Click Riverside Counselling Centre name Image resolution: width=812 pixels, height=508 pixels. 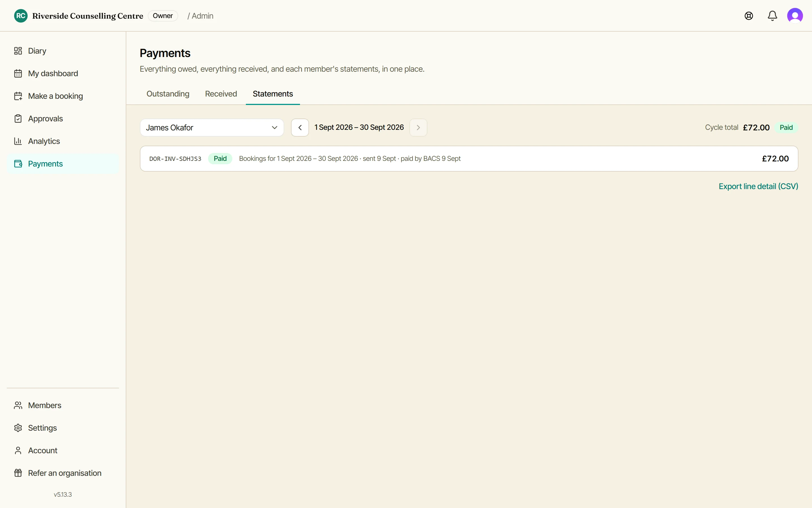coord(88,16)
